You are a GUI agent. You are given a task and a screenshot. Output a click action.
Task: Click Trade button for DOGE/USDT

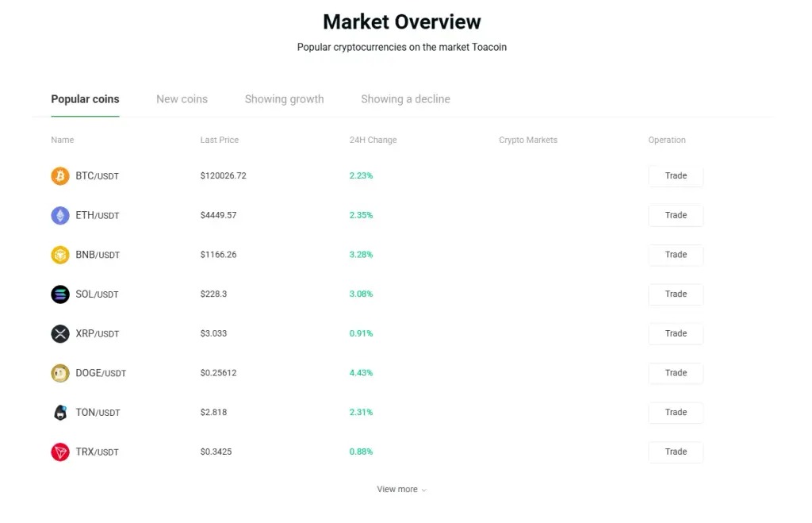676,373
